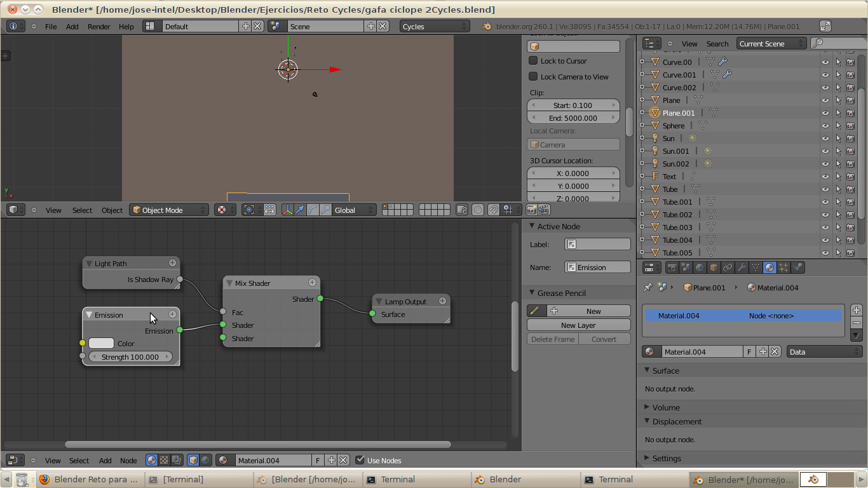Remove the selected material slot with minus
This screenshot has height=488, width=868.
[x=857, y=323]
